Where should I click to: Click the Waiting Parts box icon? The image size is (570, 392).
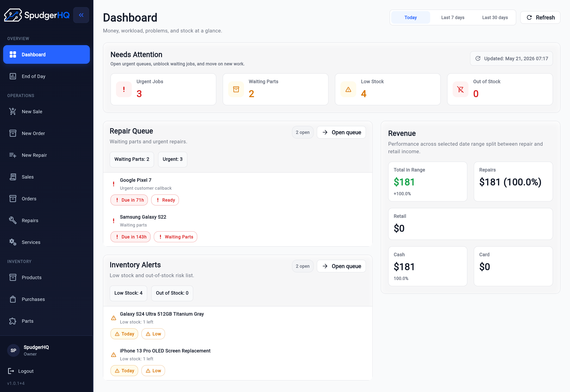[x=236, y=89]
